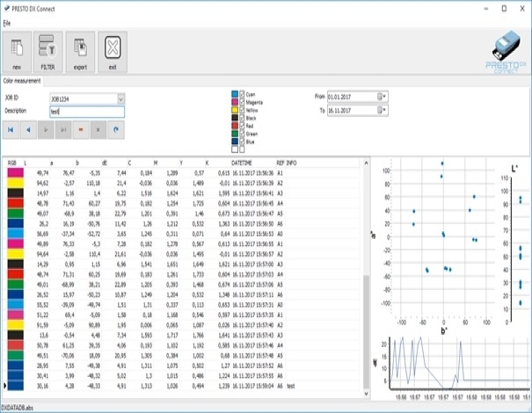
Task: Click the Magenta color swatch
Action: pyautogui.click(x=235, y=102)
